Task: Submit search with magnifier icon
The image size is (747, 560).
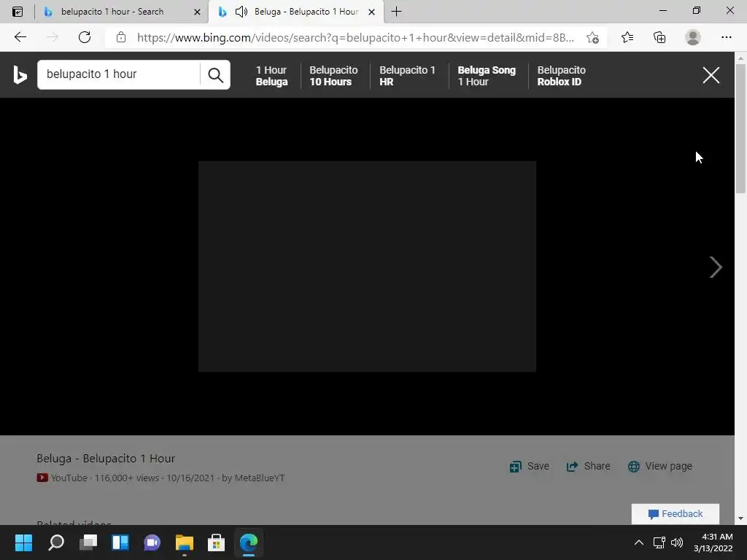Action: point(215,75)
